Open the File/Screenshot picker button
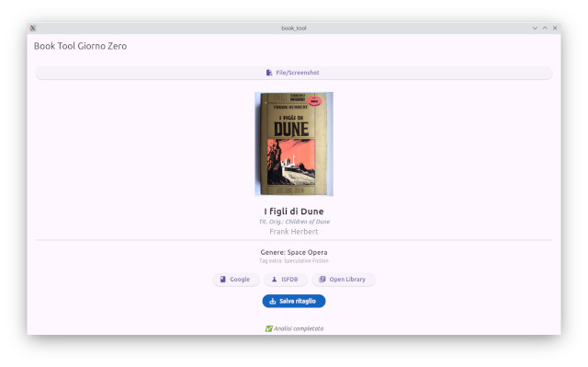Viewport: 588px width, 367px height. click(x=294, y=73)
